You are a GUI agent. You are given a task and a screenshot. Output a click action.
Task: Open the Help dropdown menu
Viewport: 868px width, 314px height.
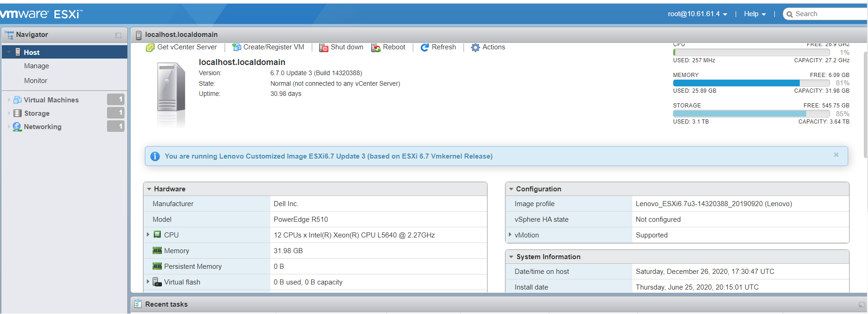[755, 14]
